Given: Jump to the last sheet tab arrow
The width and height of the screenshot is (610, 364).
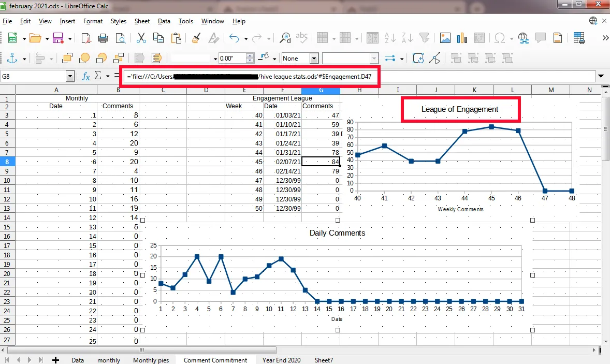Looking at the screenshot, I should (41, 360).
